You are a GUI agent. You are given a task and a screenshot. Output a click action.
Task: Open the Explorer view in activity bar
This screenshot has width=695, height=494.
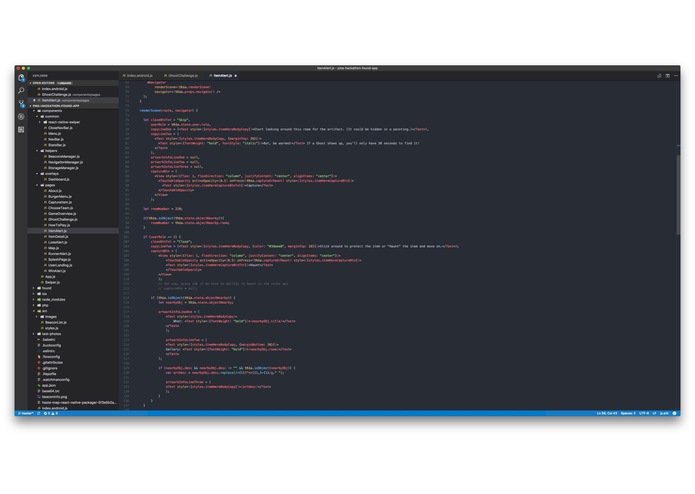[x=21, y=78]
